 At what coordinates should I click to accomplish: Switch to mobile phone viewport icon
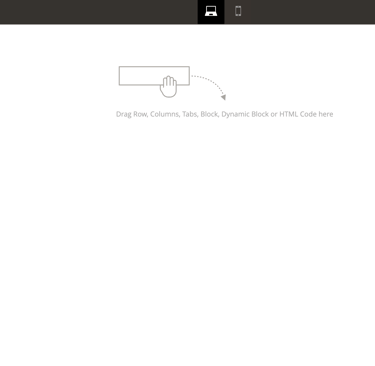[x=238, y=11]
